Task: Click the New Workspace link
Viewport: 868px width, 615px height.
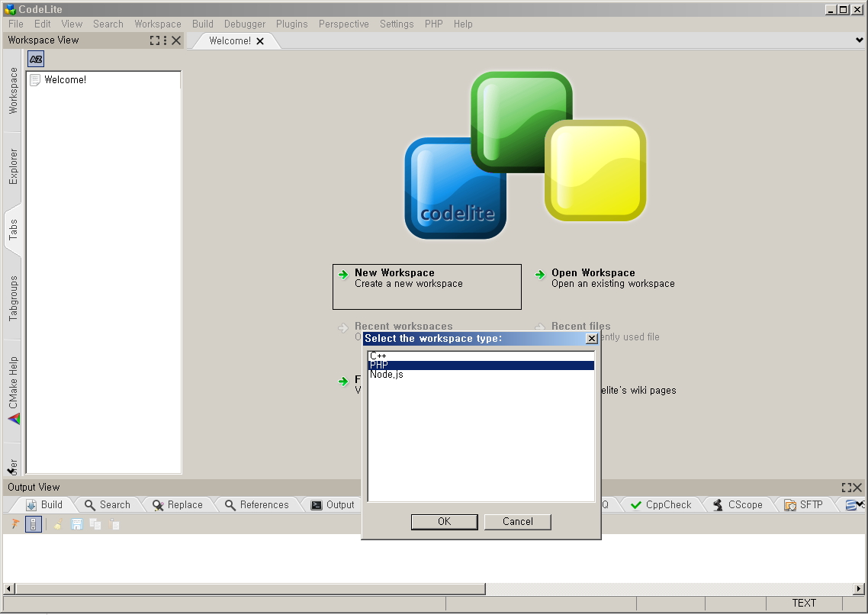Action: pos(427,286)
